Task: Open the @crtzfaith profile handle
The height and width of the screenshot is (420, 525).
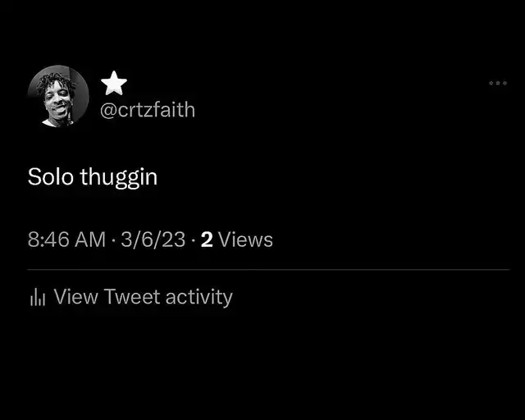Action: pyautogui.click(x=148, y=110)
